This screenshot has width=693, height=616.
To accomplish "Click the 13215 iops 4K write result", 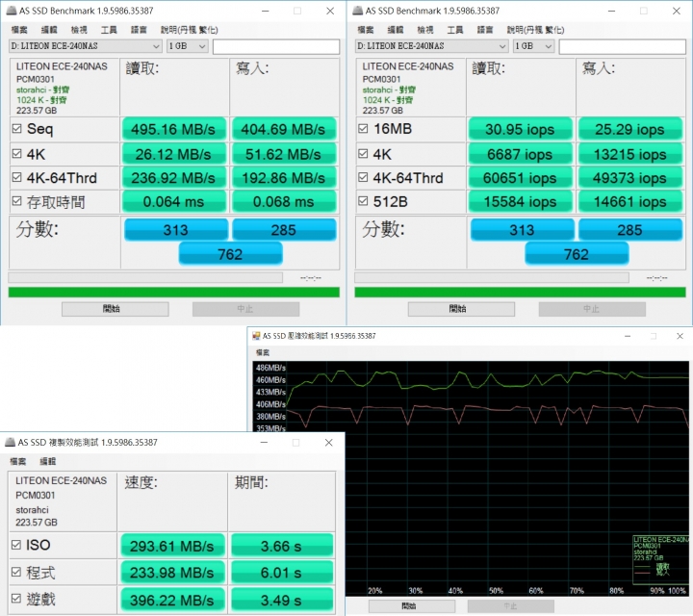I will 630,154.
